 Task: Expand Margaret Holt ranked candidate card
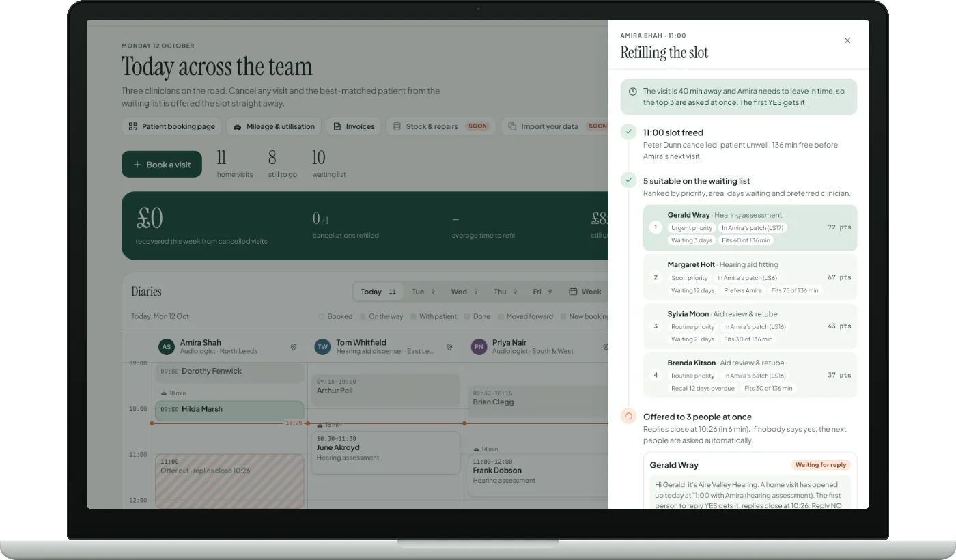[750, 277]
